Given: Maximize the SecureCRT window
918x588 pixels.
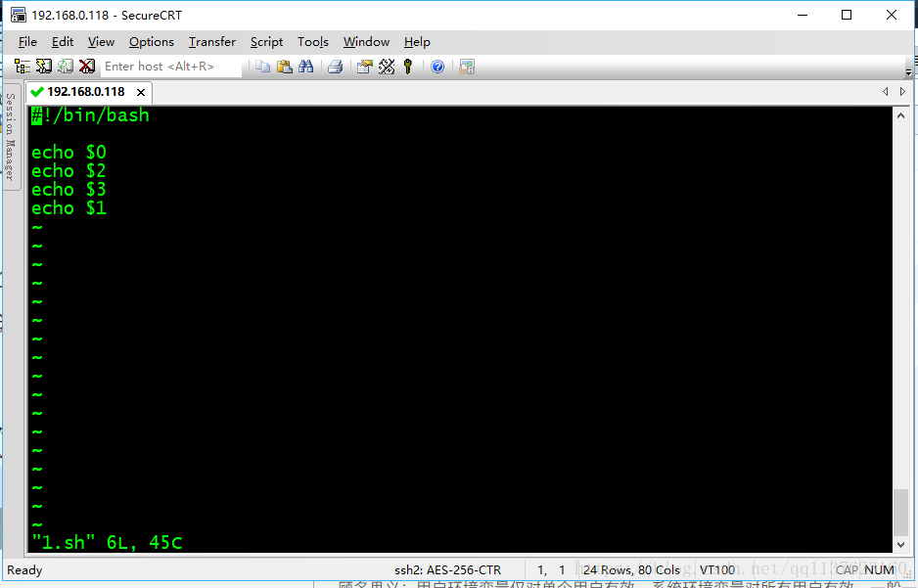Looking at the screenshot, I should 847,16.
